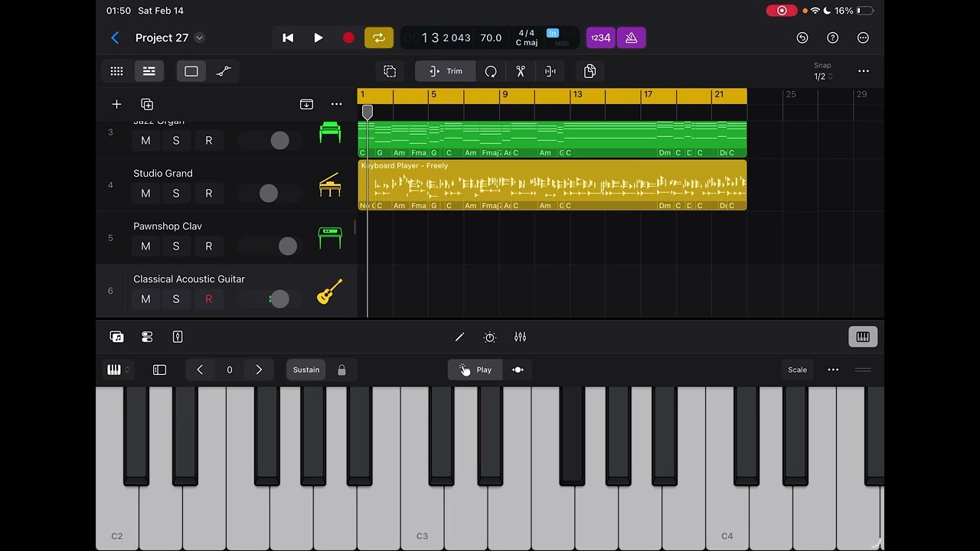Start playback with the Play button
This screenshot has width=980, height=551.
[318, 37]
